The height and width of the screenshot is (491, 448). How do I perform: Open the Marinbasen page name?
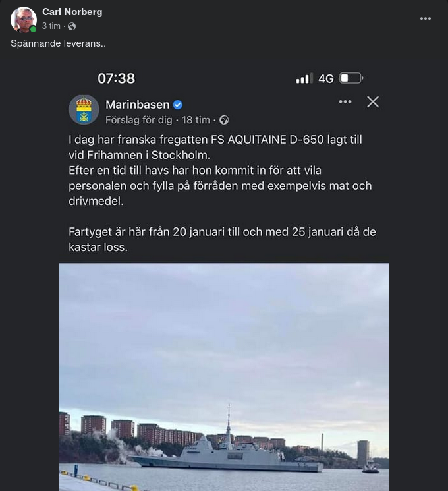click(138, 104)
